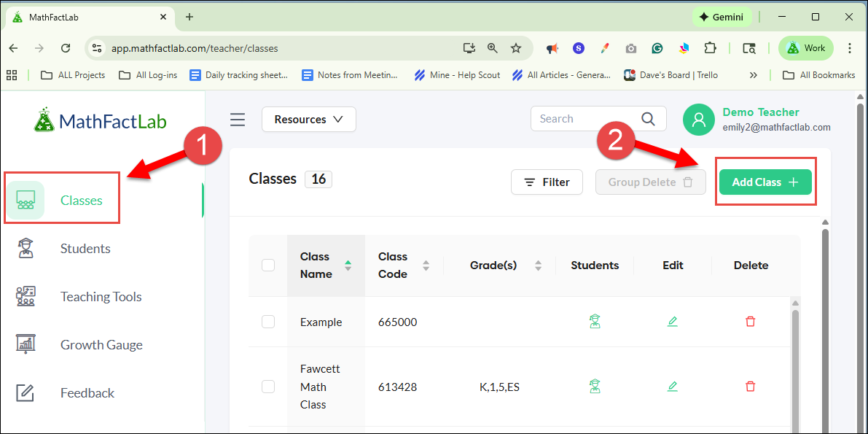
Task: Click the K,1,5,ES grades cell
Action: click(499, 387)
